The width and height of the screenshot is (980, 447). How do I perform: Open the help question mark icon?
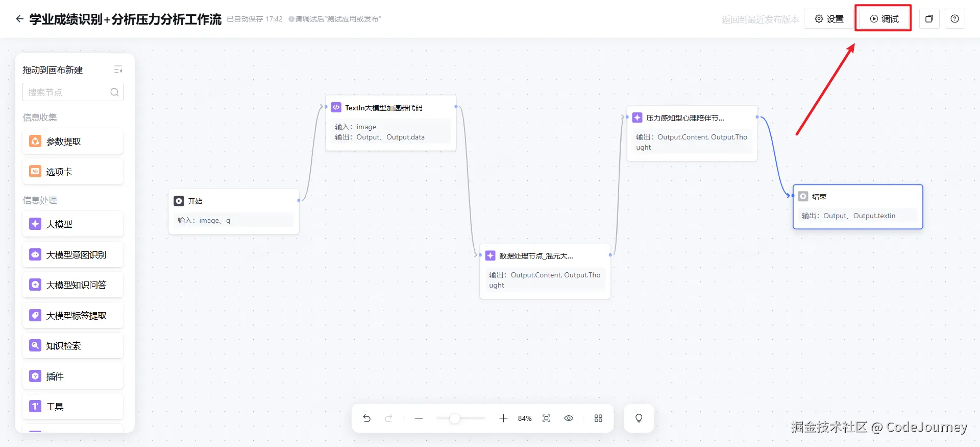click(x=954, y=19)
